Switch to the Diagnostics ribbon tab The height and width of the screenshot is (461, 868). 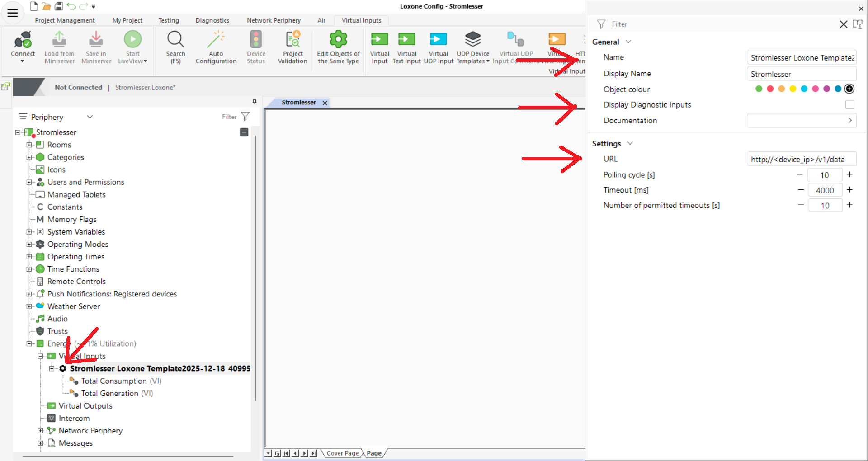click(212, 20)
